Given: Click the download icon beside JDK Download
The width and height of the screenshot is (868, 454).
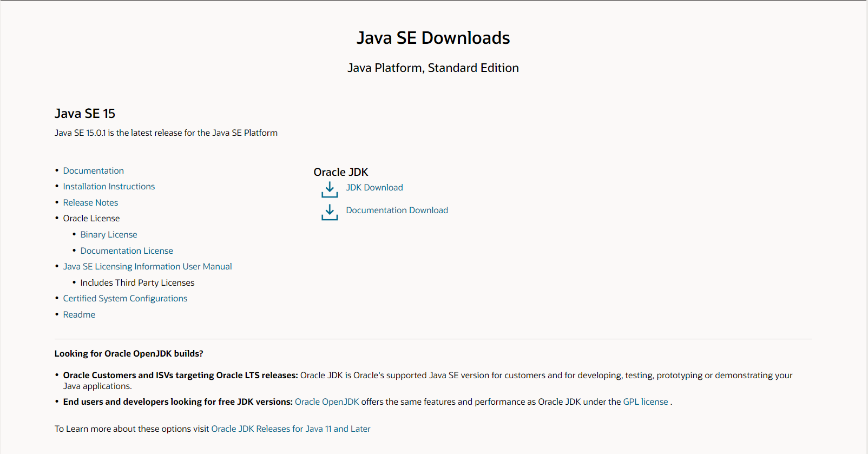Looking at the screenshot, I should pos(330,189).
